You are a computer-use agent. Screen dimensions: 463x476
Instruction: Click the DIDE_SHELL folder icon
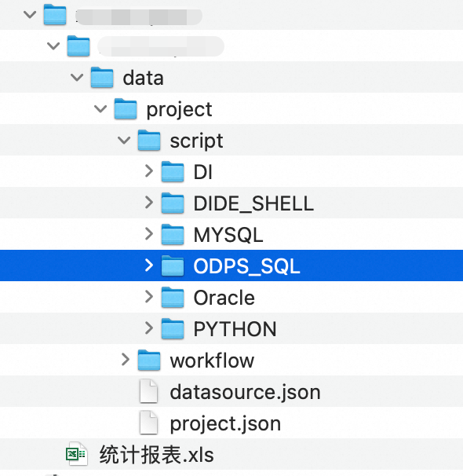173,203
